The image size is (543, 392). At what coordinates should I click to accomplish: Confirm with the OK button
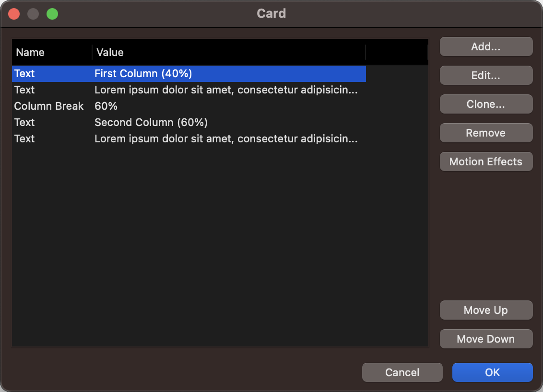[492, 372]
